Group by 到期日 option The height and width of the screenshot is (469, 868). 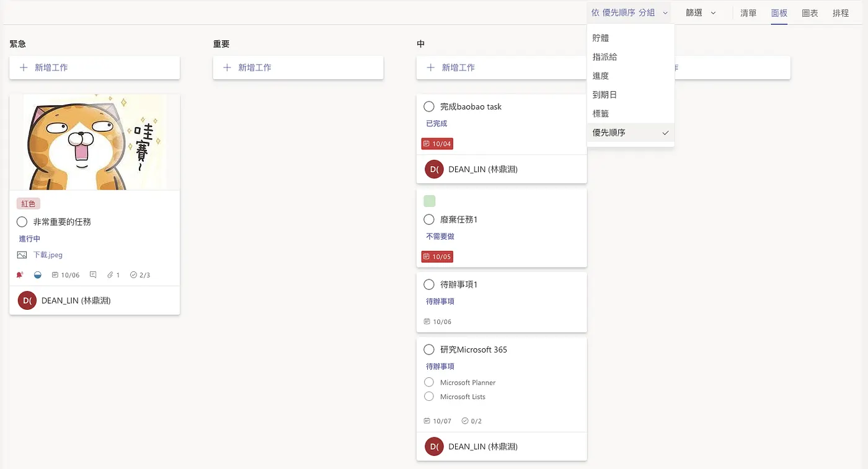(631, 95)
